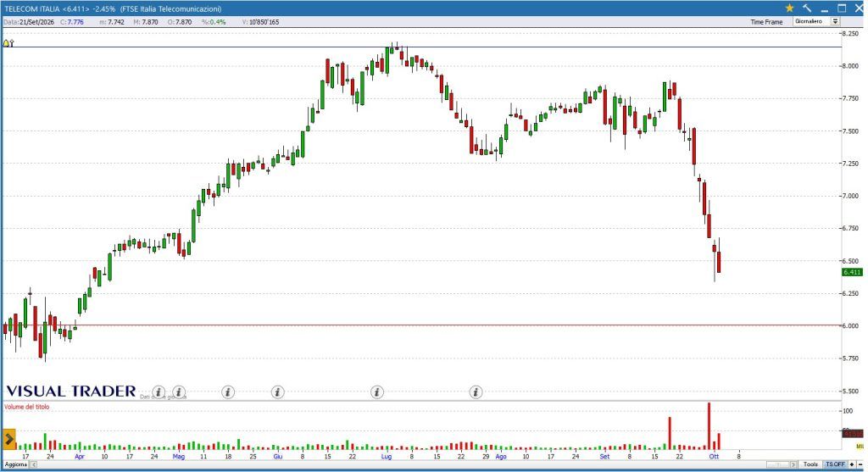The image size is (868, 472).
Task: Open info marker near 29 July date
Action: pyautogui.click(x=476, y=392)
